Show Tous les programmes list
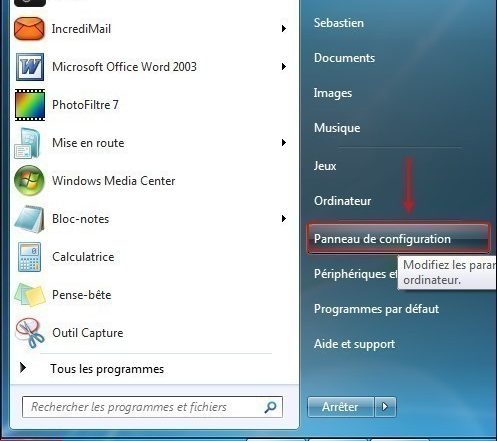 [107, 369]
